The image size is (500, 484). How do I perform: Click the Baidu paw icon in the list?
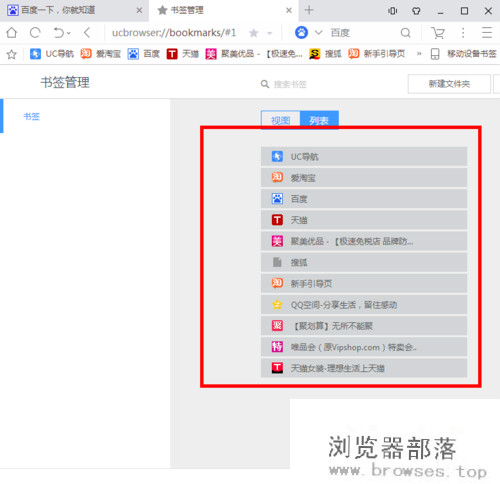pyautogui.click(x=277, y=199)
